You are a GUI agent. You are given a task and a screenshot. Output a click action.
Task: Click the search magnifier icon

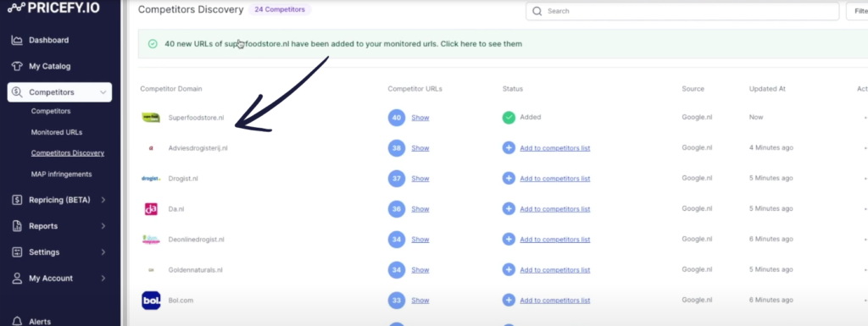click(537, 11)
